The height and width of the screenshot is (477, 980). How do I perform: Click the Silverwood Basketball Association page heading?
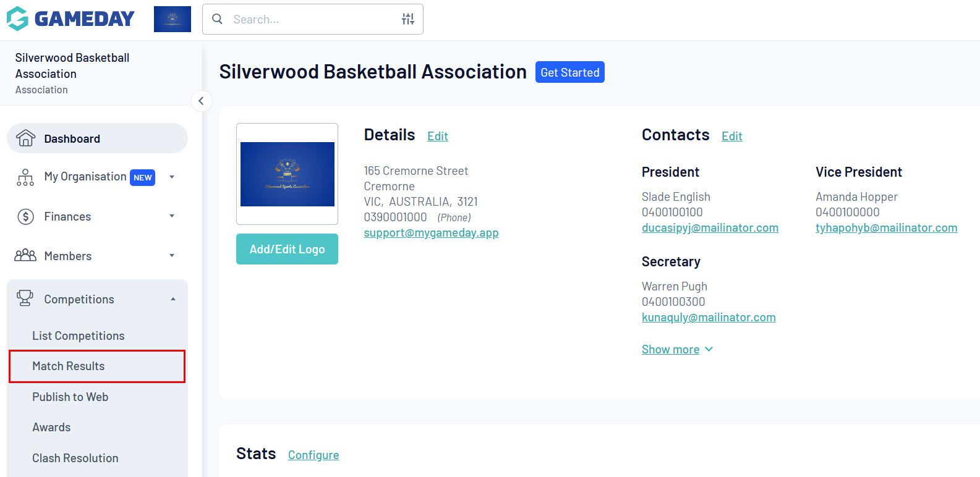[373, 72]
